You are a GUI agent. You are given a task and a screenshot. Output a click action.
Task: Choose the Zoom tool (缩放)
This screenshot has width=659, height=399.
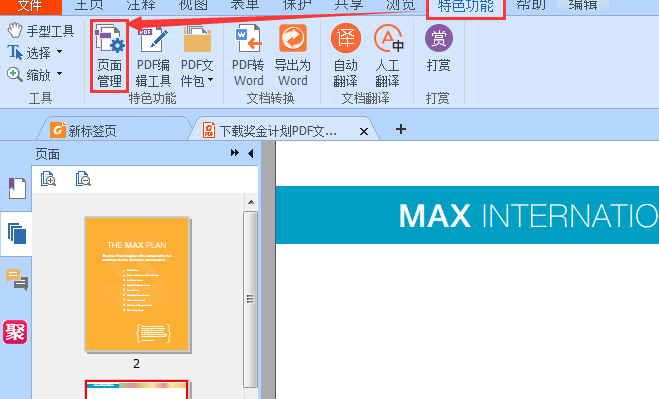[29, 75]
